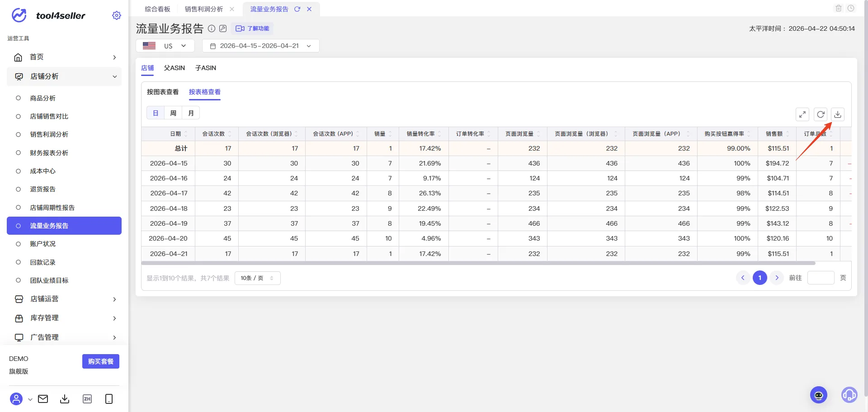Select the 月 granularity toggle

pos(191,113)
